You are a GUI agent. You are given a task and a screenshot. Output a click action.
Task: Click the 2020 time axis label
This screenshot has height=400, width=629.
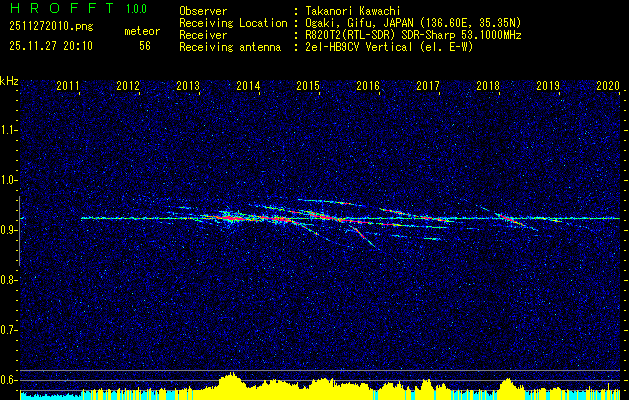tap(608, 85)
